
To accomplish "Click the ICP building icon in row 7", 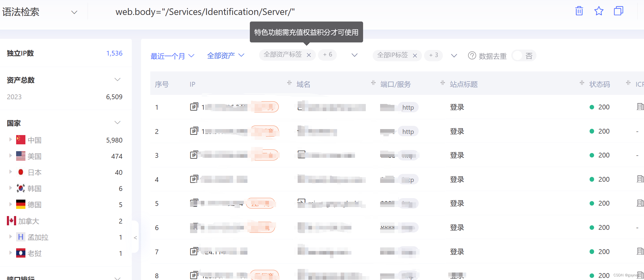I will (640, 251).
